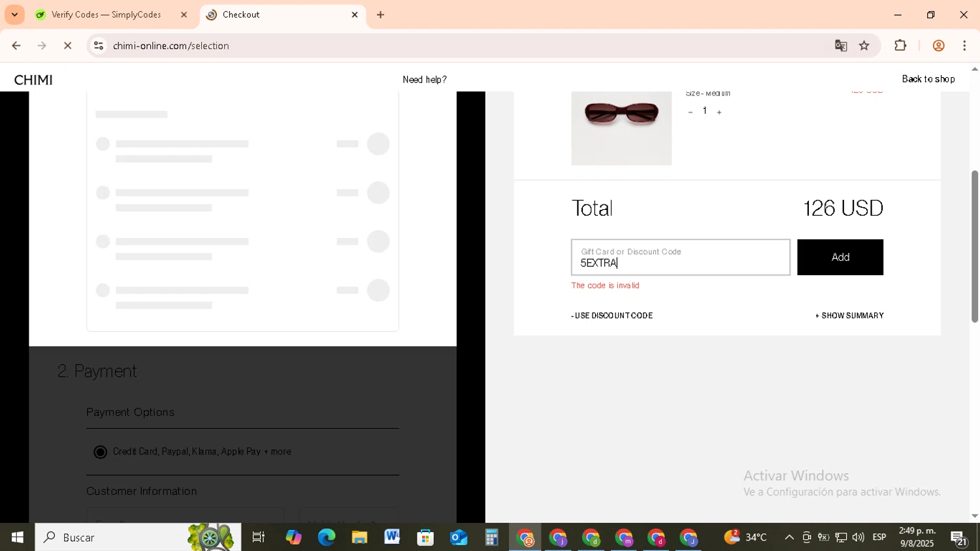This screenshot has width=980, height=551.
Task: Open Microsoft Edge from the taskbar
Action: 327,537
